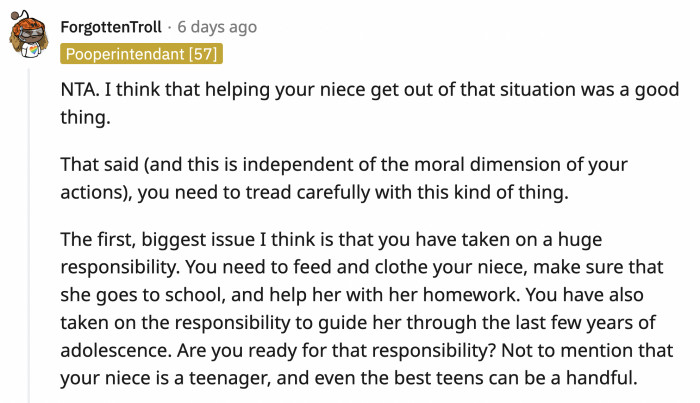
Task: Click the word 'teenager' in the last line
Action: (229, 379)
